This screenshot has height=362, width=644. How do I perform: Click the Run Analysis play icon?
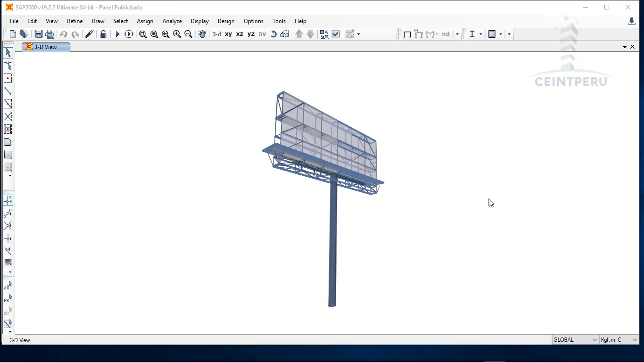point(117,34)
